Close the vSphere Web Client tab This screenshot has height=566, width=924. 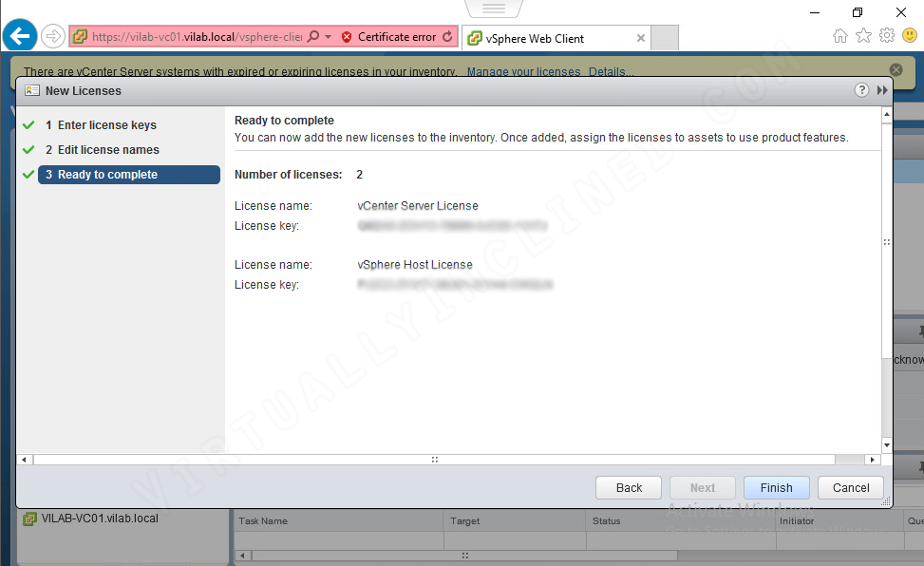(641, 38)
